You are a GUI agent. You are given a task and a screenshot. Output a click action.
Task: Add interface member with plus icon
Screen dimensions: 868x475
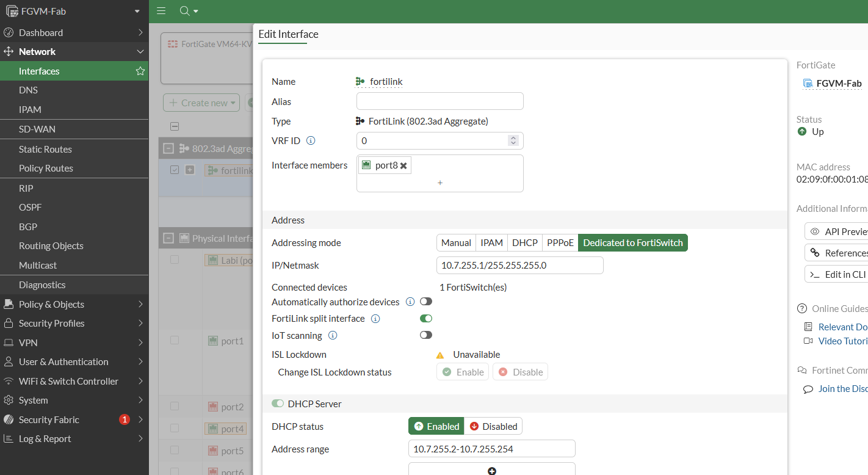[x=440, y=183]
